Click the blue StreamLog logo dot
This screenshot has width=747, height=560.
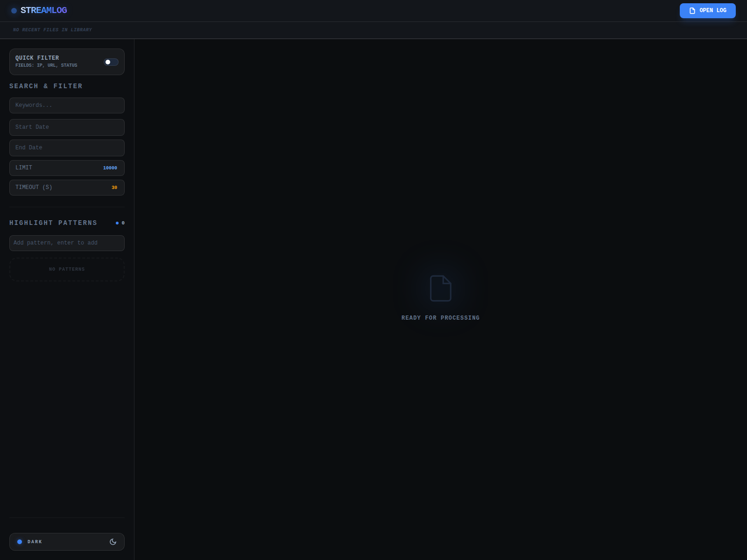pyautogui.click(x=14, y=11)
